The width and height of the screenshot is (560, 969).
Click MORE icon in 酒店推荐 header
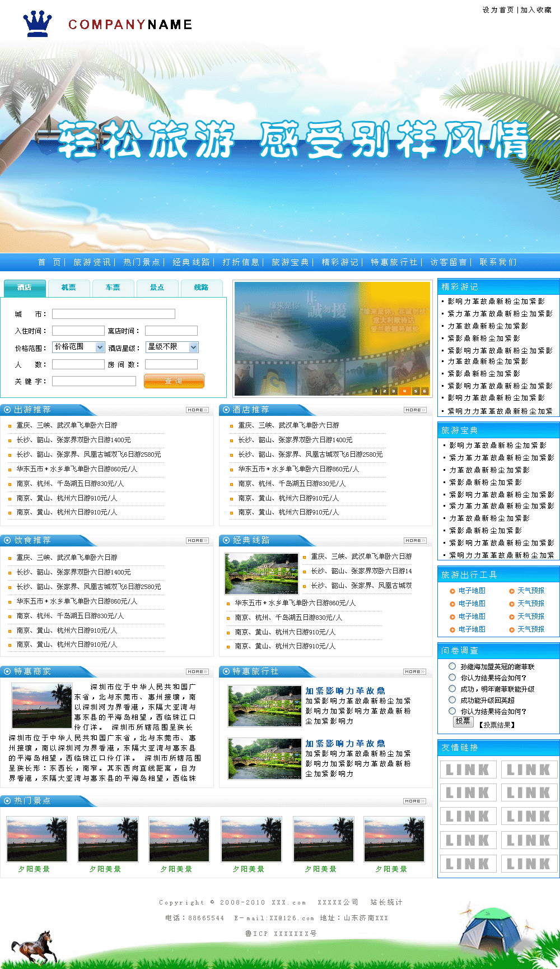415,410
